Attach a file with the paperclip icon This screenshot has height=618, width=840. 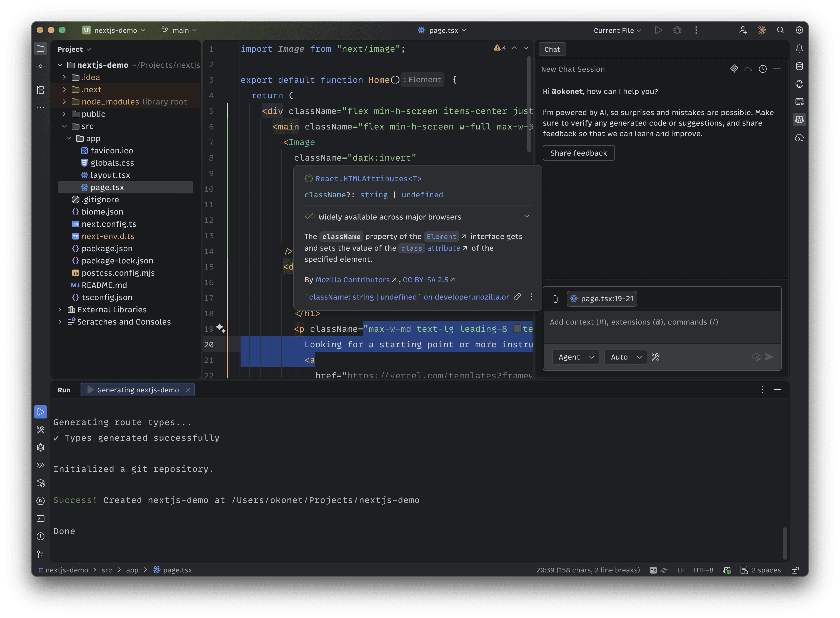555,298
